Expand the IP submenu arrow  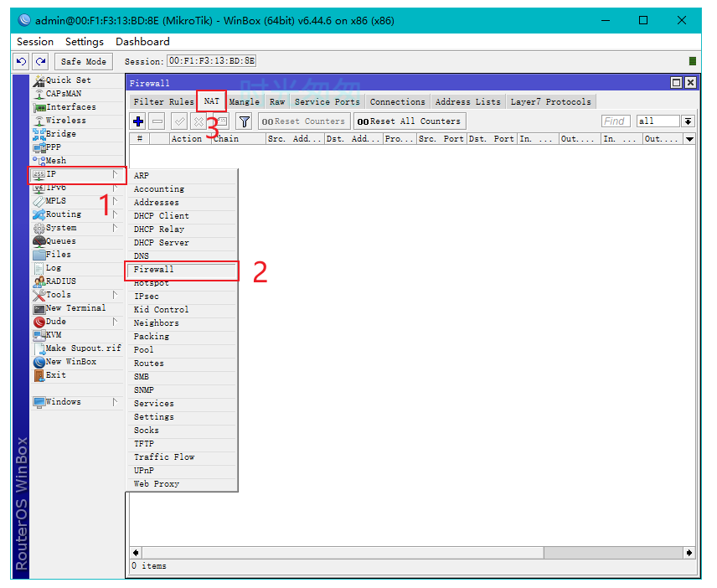click(x=116, y=174)
